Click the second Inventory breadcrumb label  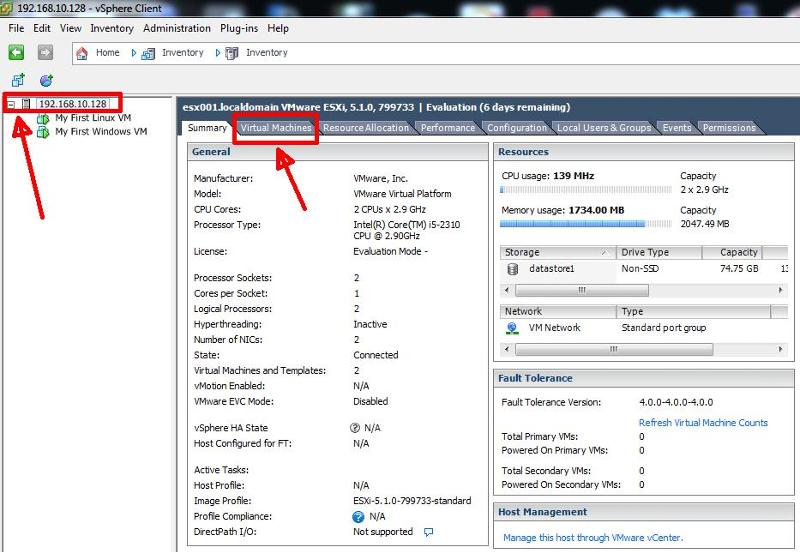click(x=267, y=53)
